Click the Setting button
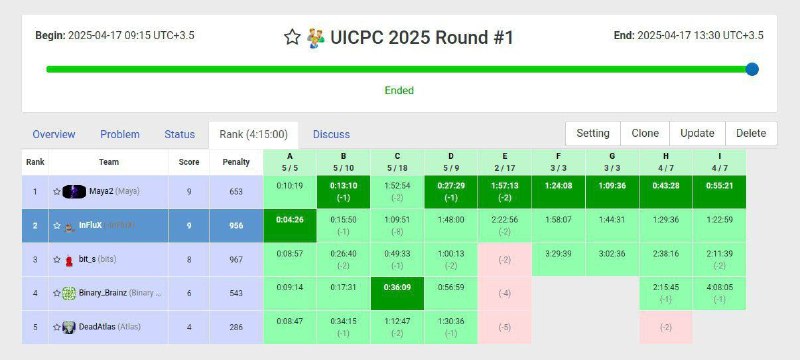The width and height of the screenshot is (800, 360). 593,133
